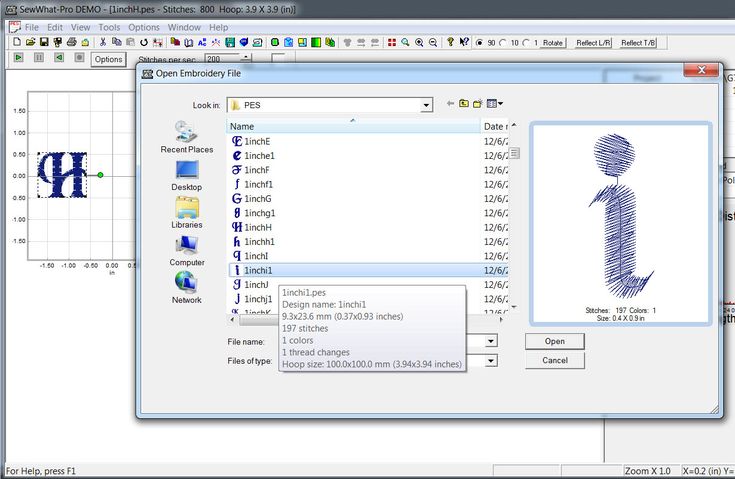Click the file list vertical scrollbar thumb
The width and height of the screenshot is (735, 479).
click(514, 153)
